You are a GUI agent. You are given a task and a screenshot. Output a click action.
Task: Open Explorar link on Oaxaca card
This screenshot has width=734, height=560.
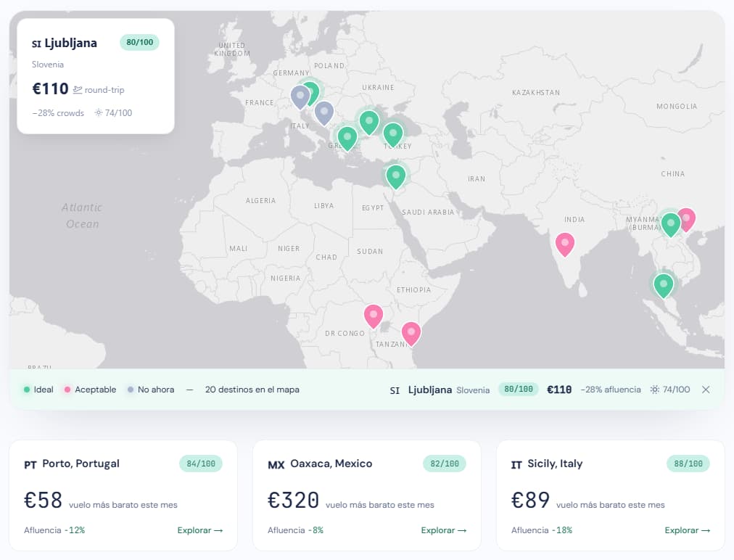(444, 530)
